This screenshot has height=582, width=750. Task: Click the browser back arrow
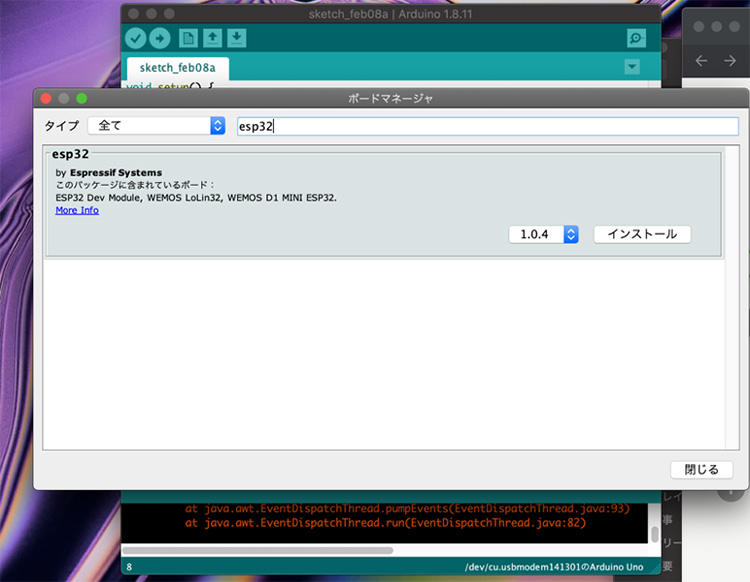point(701,61)
